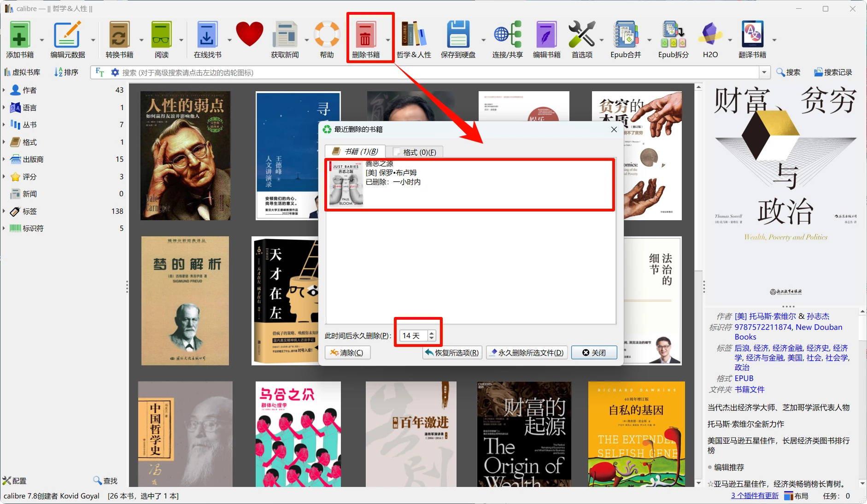Screen dimensions: 867x504
Task: Expand the 标签 tags tree node
Action: click(x=4, y=211)
